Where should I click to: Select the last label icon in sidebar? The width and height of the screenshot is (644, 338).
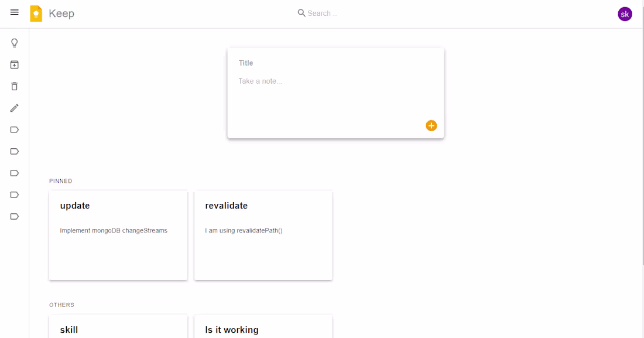14,216
